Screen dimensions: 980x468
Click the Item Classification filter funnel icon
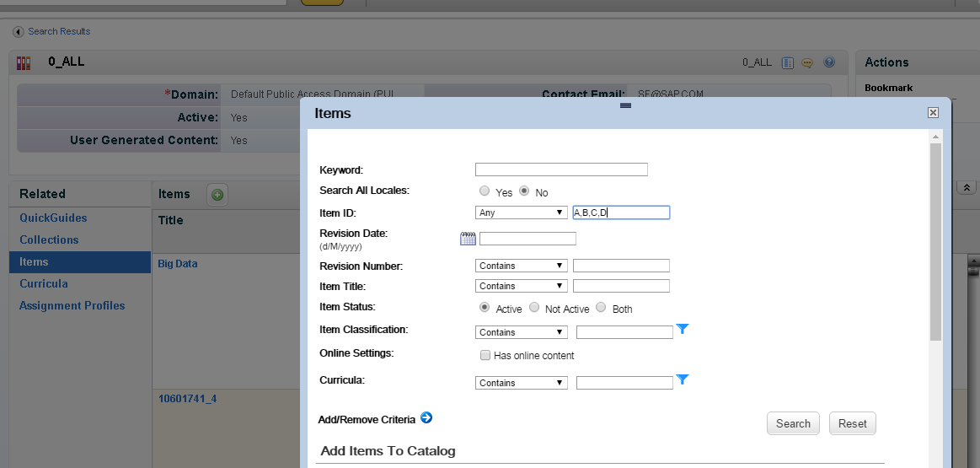click(683, 329)
